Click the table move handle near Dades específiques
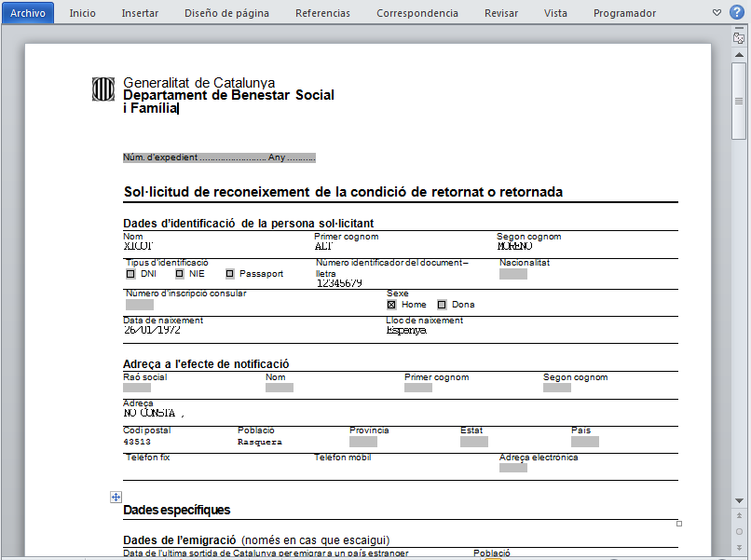This screenshot has height=560, width=751. (116, 498)
